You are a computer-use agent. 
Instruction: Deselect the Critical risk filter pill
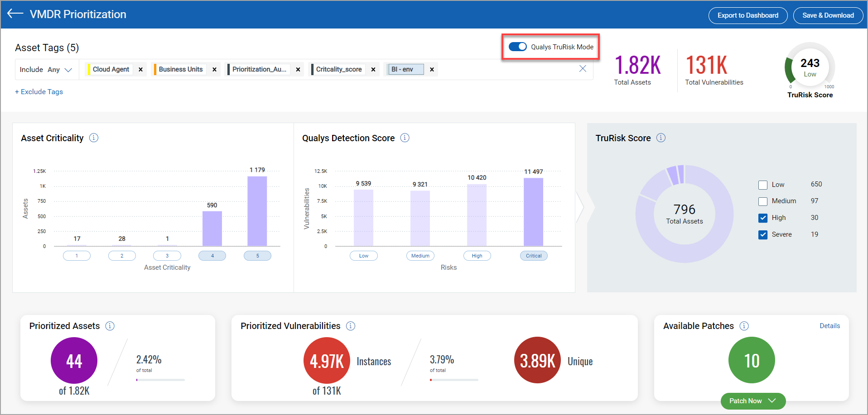534,256
